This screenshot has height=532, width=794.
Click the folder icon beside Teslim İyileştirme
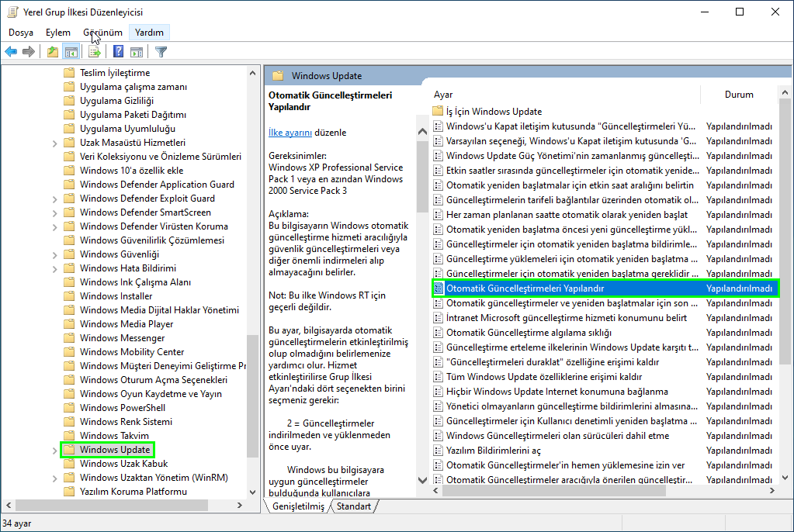pos(69,73)
